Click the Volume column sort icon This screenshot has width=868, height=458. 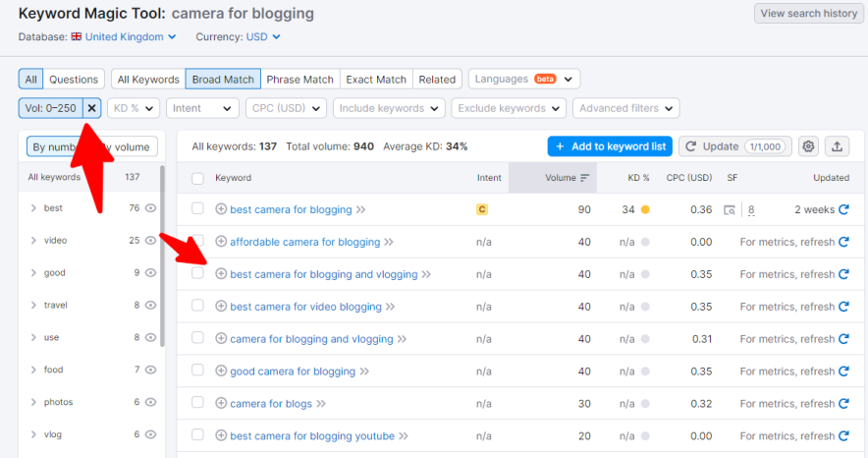tap(584, 178)
